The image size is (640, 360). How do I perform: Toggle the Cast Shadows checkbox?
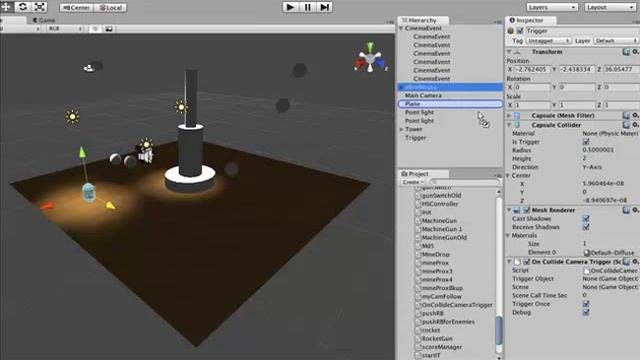point(586,219)
